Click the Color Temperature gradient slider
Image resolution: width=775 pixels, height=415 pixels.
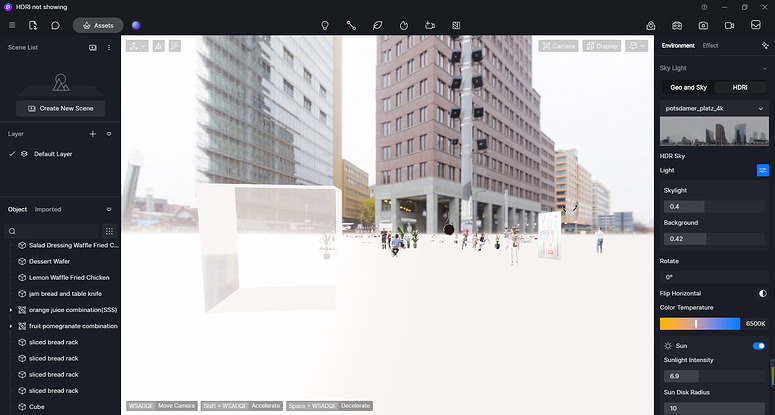point(700,324)
